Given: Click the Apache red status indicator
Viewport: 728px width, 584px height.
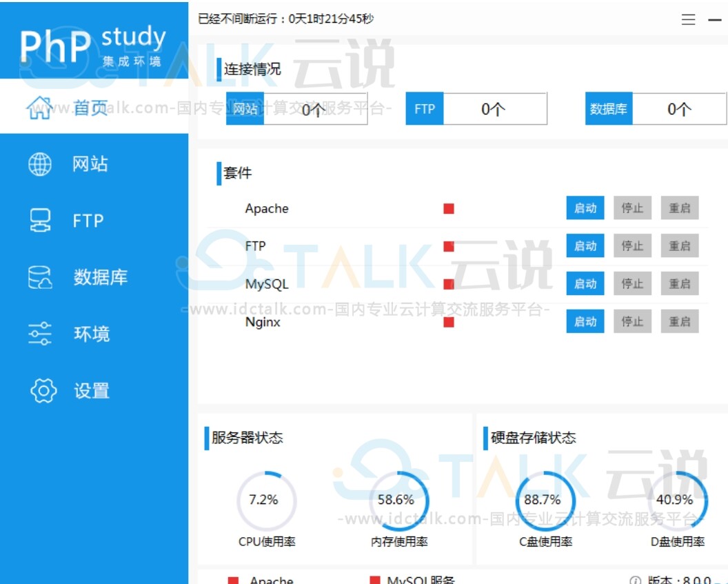Looking at the screenshot, I should (x=449, y=208).
